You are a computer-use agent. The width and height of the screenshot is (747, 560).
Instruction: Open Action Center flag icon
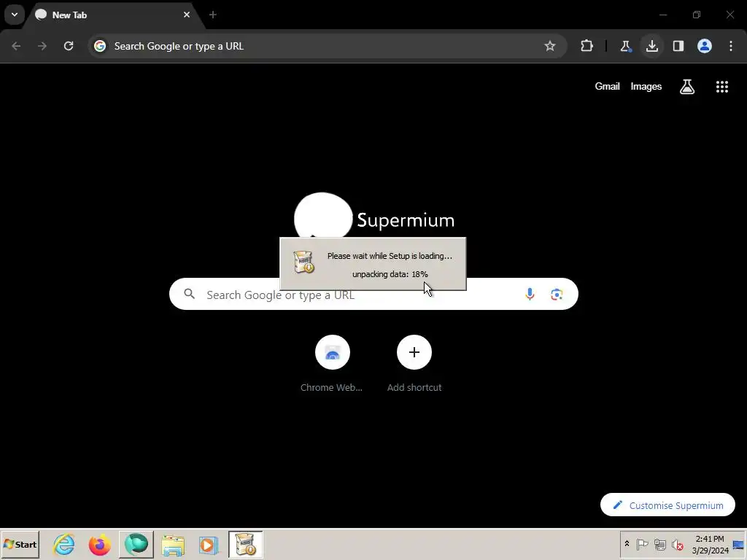[642, 544]
